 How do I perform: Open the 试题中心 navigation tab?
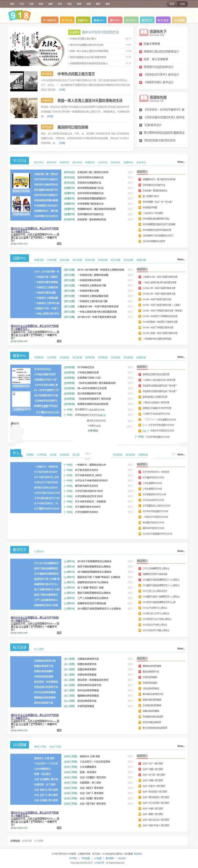(x=83, y=20)
